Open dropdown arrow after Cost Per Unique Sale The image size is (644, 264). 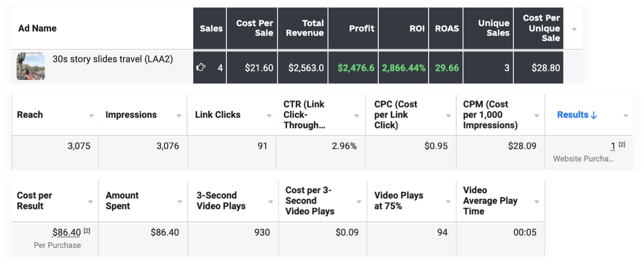[x=574, y=29]
